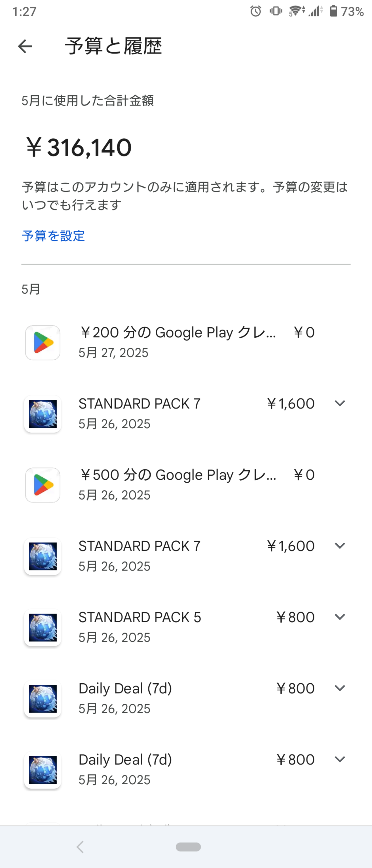372x868 pixels.
Task: Tap Google Play icon for ¥200 credit entry
Action: click(43, 343)
